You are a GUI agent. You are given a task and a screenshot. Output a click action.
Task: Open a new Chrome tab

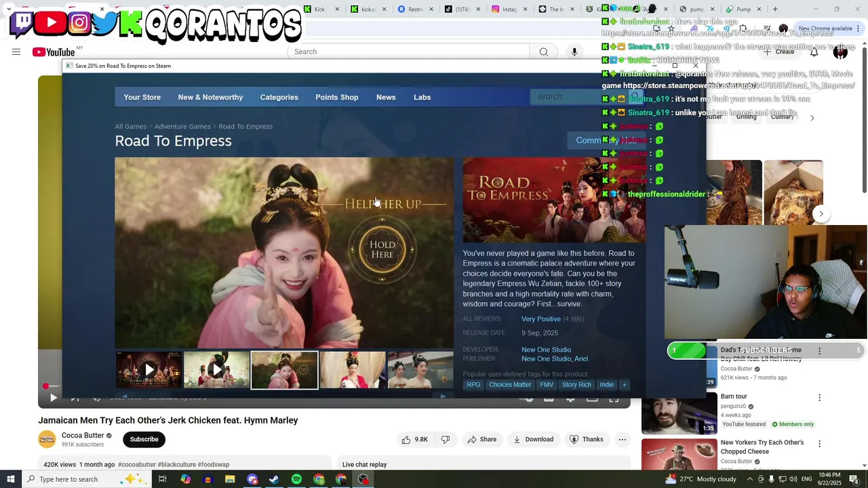pos(775,9)
